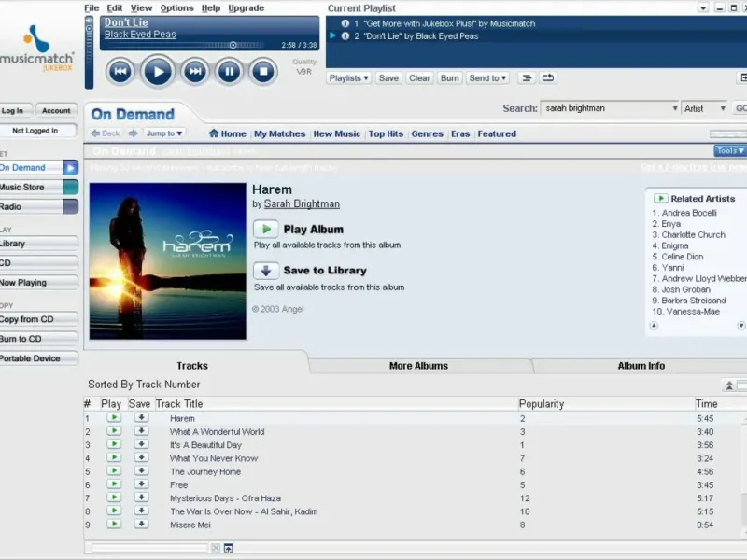Open the Send to dropdown
Screen dimensions: 747x560
[x=487, y=78]
